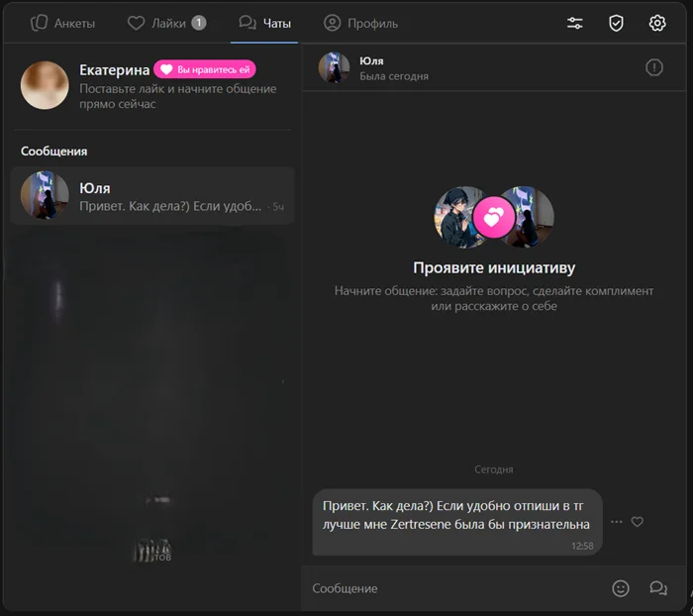Open message options three-dots menu
Viewport: 693px width, 616px height.
(617, 522)
